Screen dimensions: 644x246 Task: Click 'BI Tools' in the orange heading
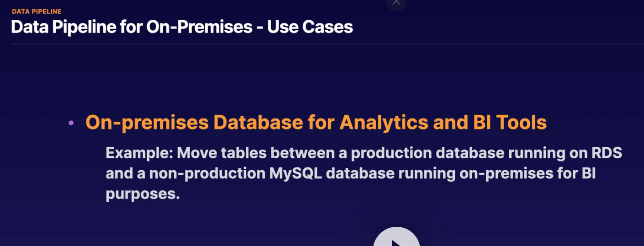(508, 122)
